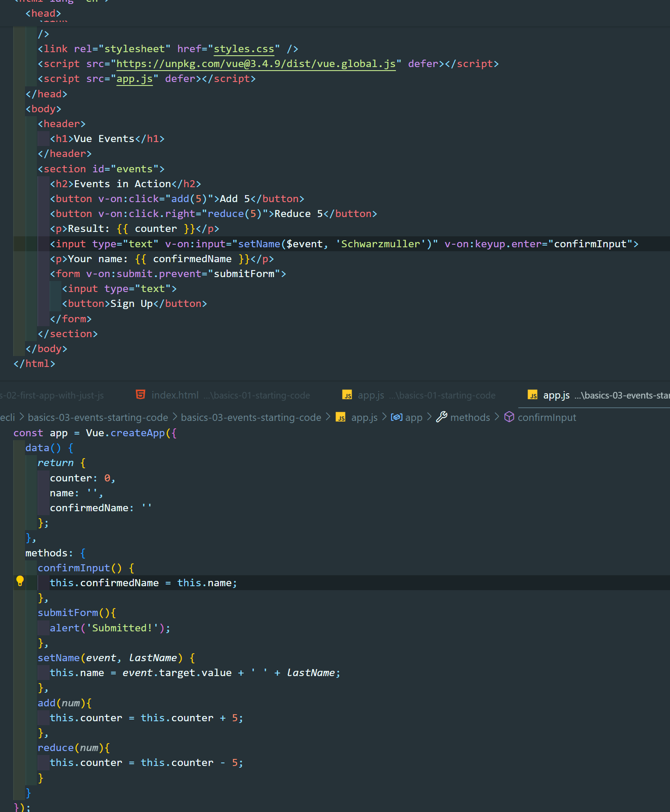The width and height of the screenshot is (670, 812).
Task: Click 'counter: 0' property line
Action: pos(82,478)
